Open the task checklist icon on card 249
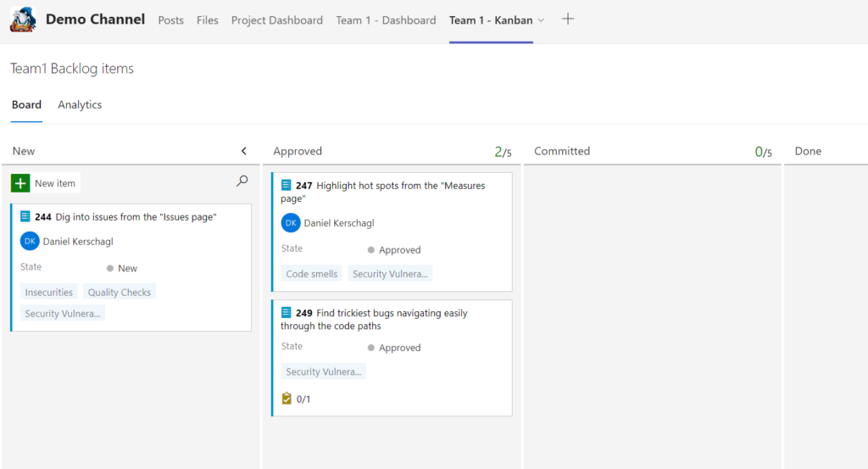The width and height of the screenshot is (868, 469). [x=287, y=399]
